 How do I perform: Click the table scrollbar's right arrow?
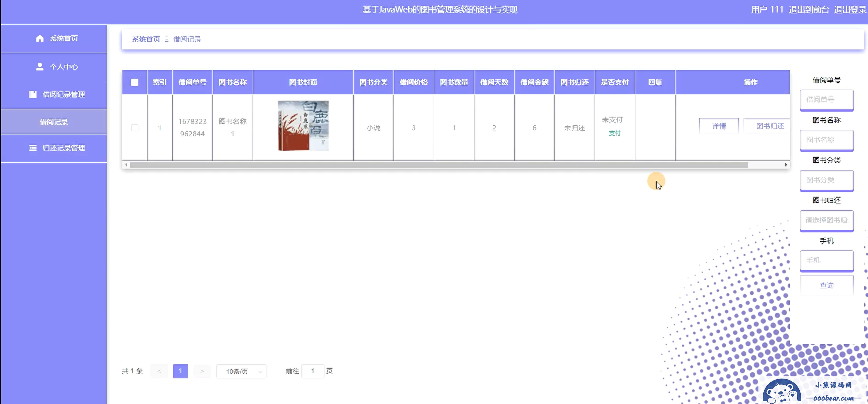click(786, 165)
